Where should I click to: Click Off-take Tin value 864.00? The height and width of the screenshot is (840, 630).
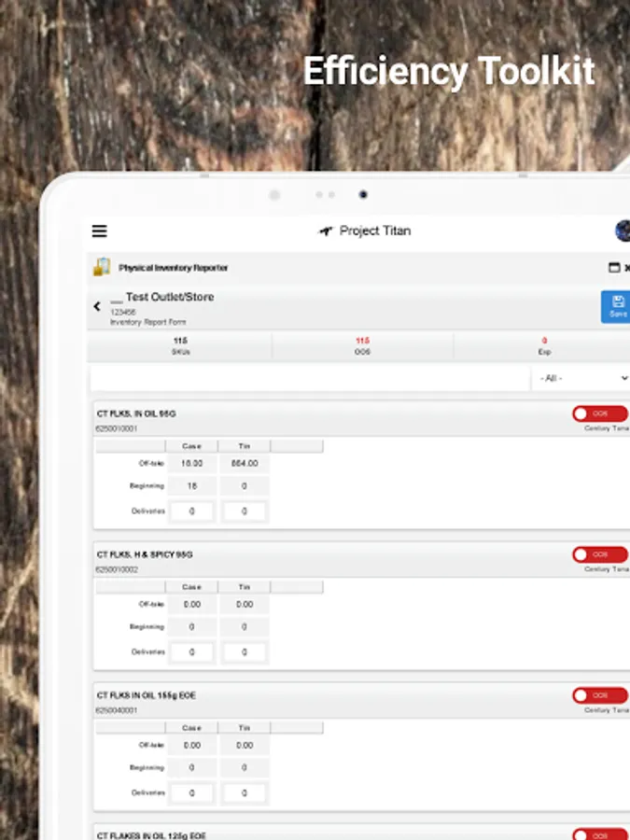[x=245, y=463]
